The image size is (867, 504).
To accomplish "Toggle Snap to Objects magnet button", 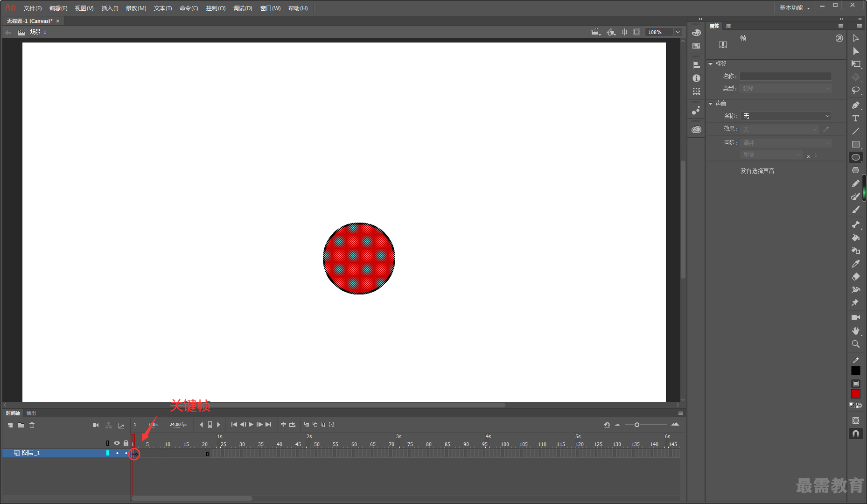I will pyautogui.click(x=856, y=434).
